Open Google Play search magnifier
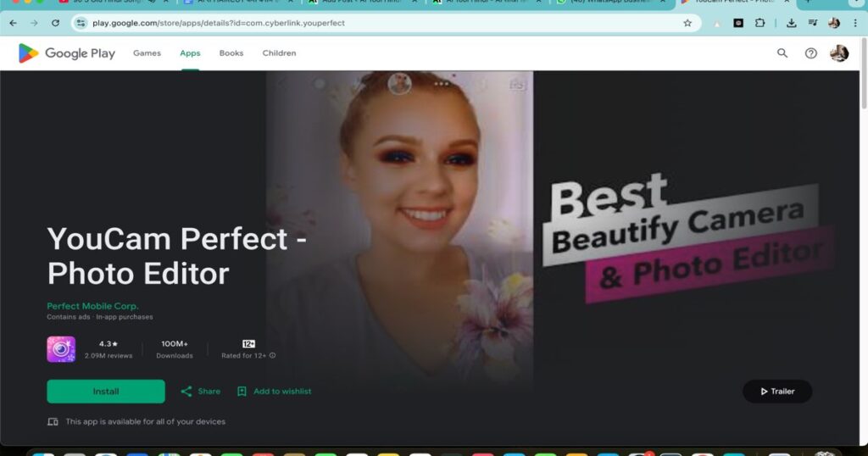 click(x=782, y=53)
